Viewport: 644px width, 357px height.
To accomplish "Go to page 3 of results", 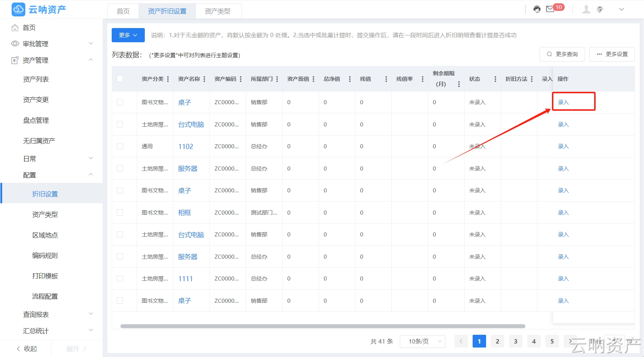I will point(516,341).
